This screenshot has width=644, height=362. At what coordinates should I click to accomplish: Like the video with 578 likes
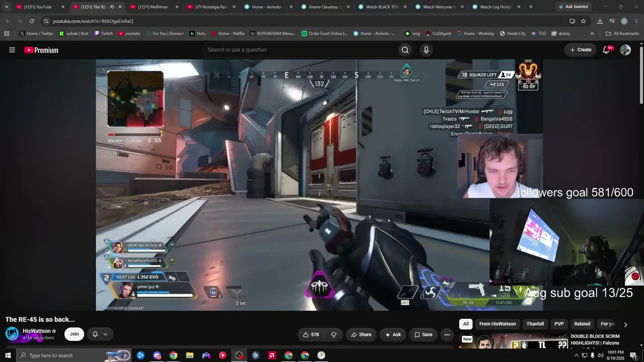point(311,334)
